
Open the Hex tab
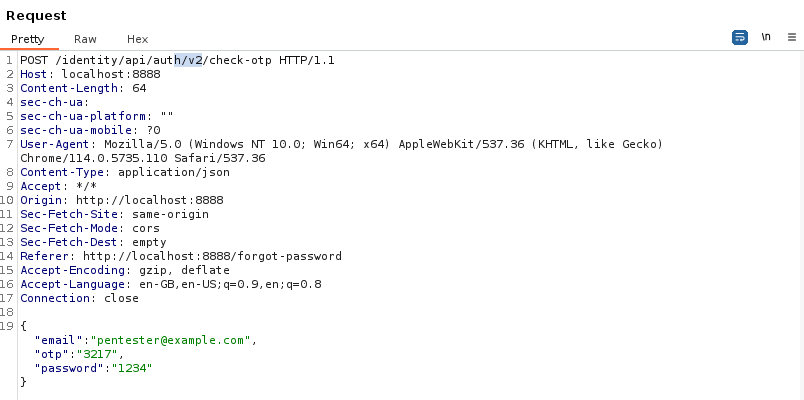(137, 39)
